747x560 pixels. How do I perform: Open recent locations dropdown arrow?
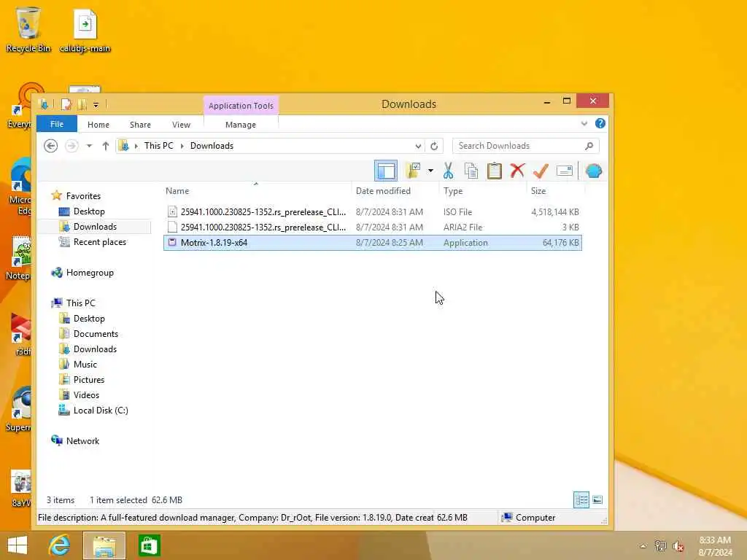point(89,146)
